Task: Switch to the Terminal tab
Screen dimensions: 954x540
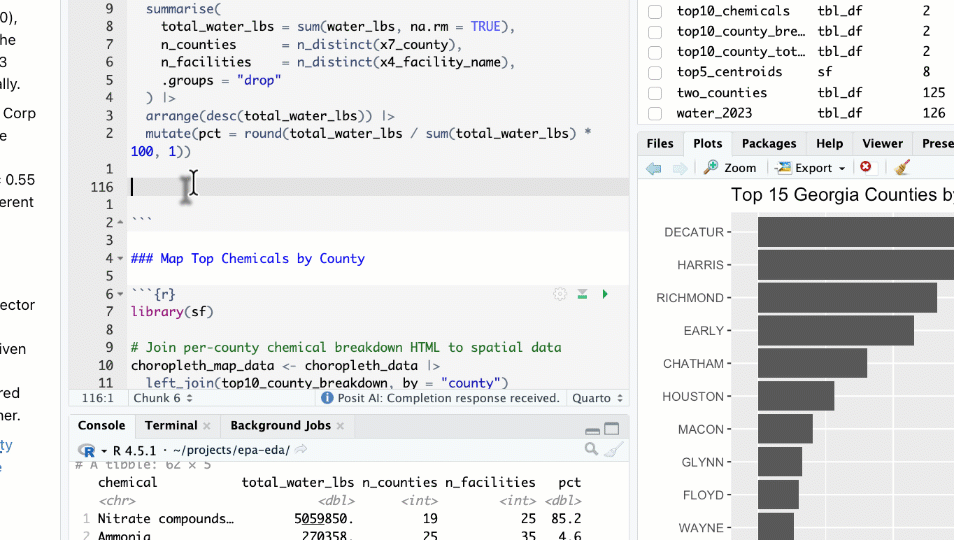Action: click(171, 426)
